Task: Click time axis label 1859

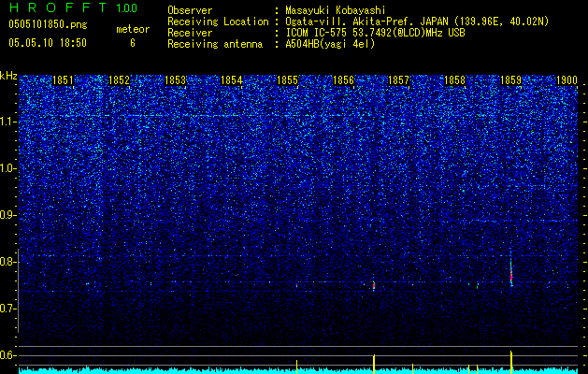Action: [x=510, y=80]
